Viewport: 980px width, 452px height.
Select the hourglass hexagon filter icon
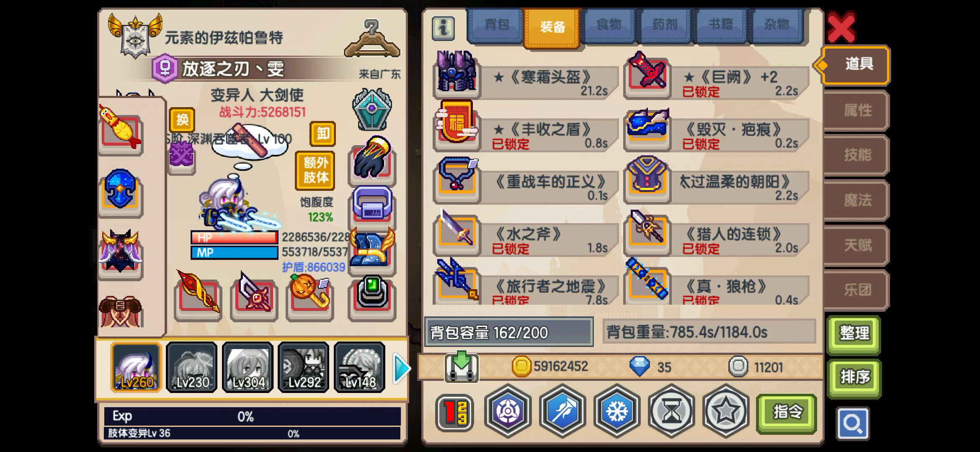point(671,411)
